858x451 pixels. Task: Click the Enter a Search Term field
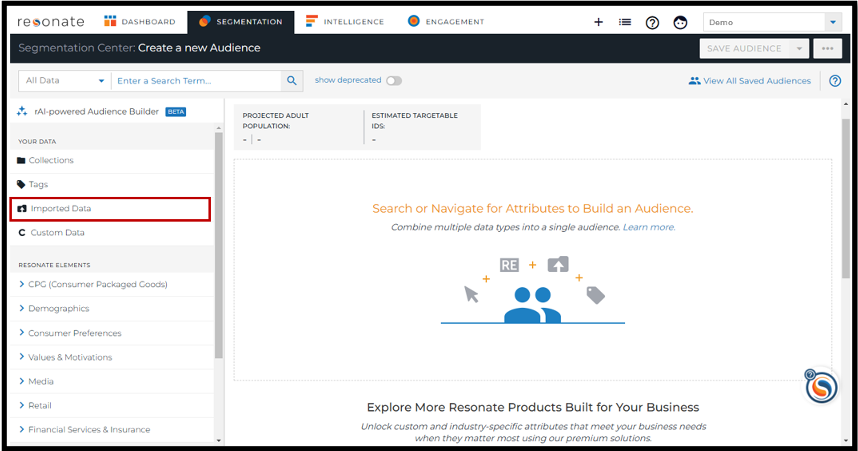(196, 80)
